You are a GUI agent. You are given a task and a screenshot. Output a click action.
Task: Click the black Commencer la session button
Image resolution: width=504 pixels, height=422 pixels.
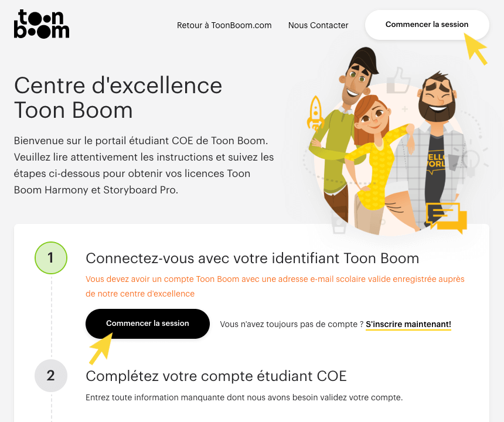[x=147, y=324]
